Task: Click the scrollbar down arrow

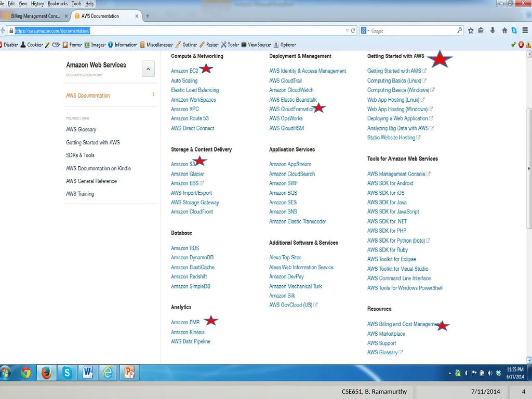Action: pos(529,360)
